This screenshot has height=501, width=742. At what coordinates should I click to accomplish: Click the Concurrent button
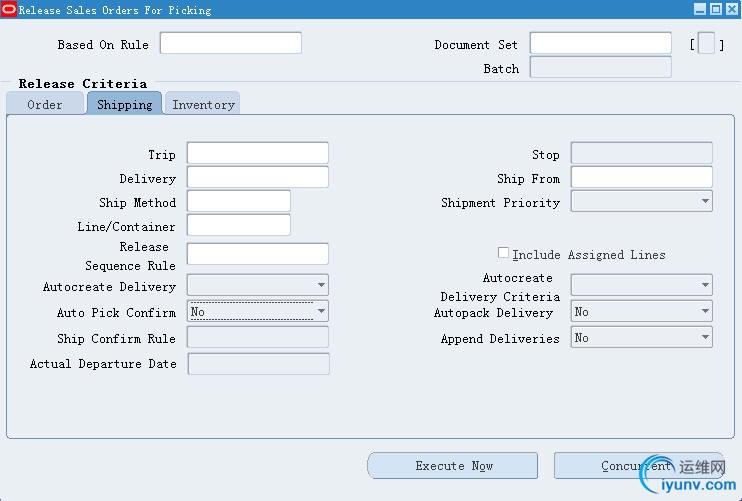(638, 466)
